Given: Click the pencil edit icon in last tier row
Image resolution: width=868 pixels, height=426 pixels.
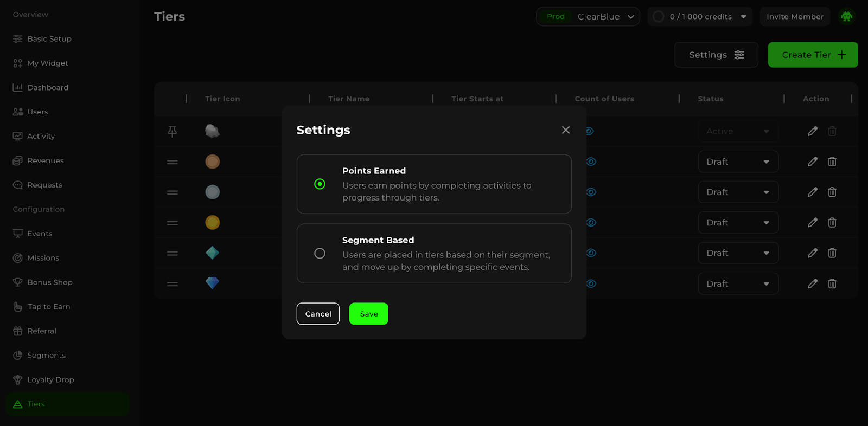Looking at the screenshot, I should 812,283.
